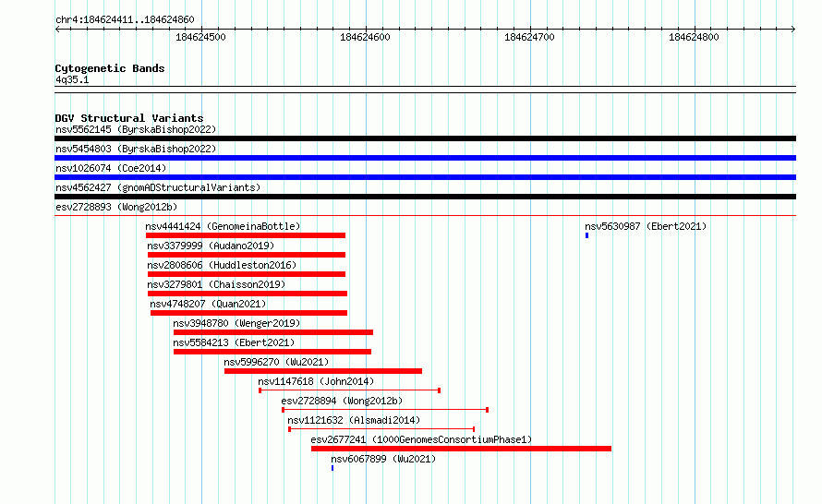Click the 184624800 ruler position

click(695, 37)
